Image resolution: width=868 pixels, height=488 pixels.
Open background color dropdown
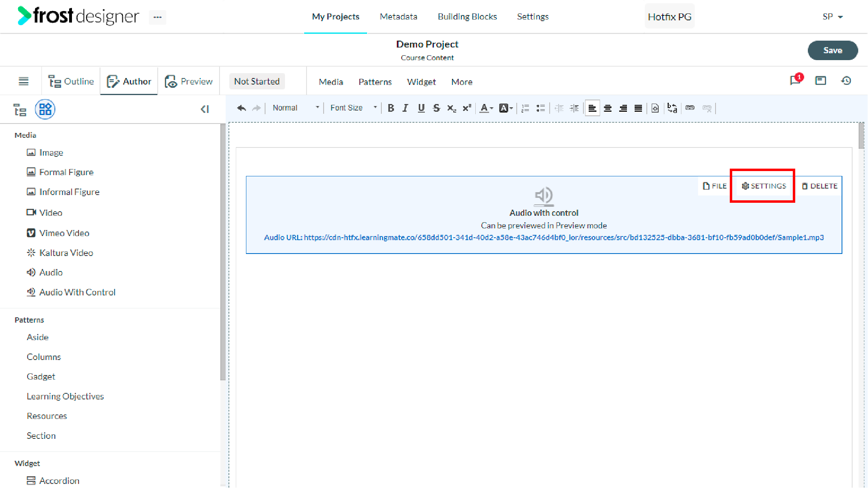506,108
